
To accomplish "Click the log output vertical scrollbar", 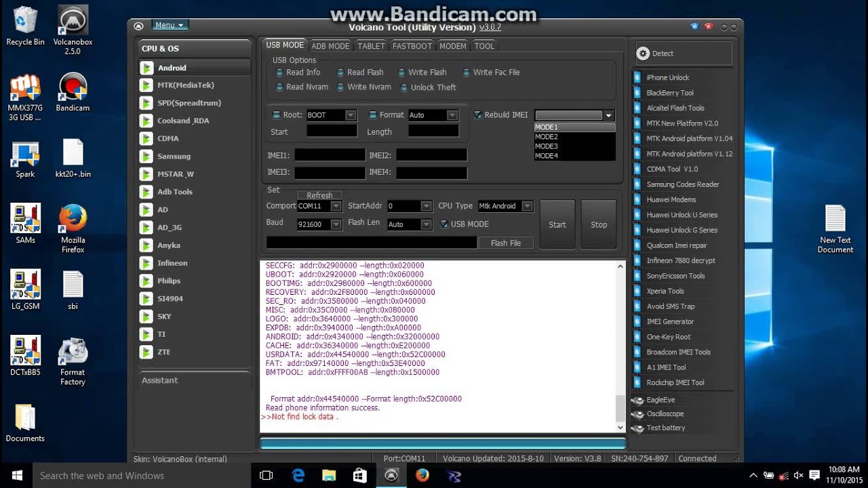I will pos(620,346).
